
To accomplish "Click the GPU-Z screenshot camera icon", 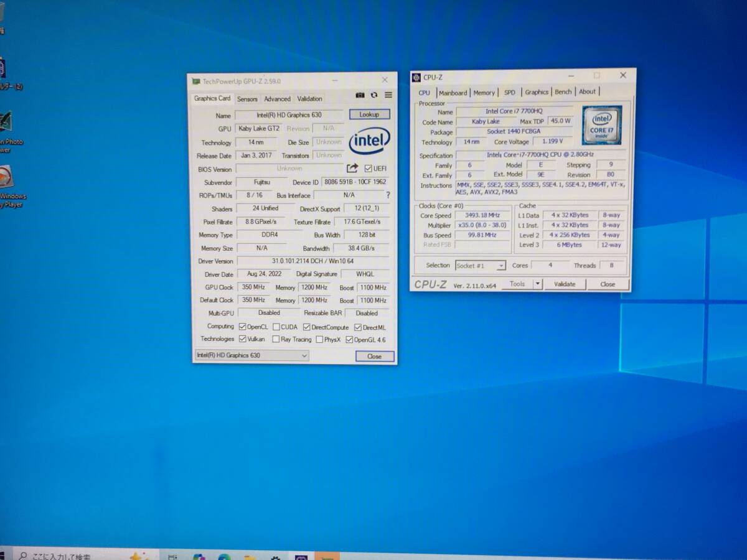I will click(360, 95).
